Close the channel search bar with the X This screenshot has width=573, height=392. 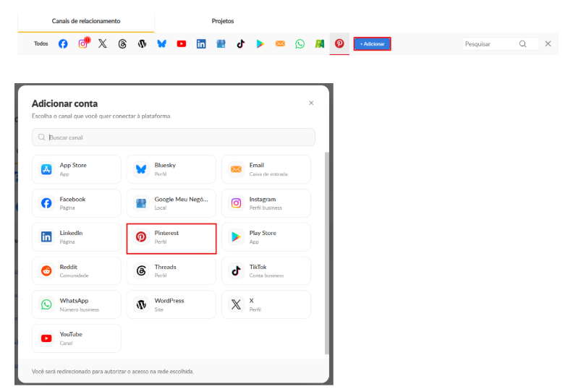[x=548, y=44]
